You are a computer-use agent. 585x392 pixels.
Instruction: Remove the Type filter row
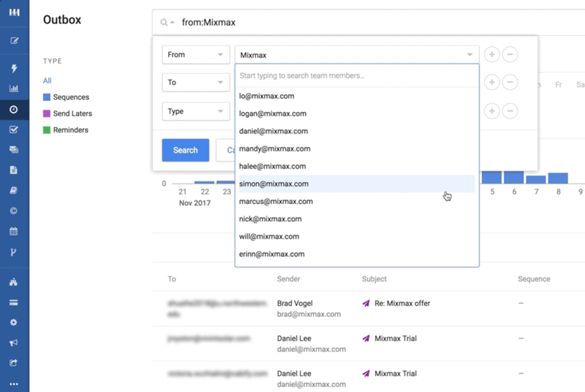click(x=510, y=110)
